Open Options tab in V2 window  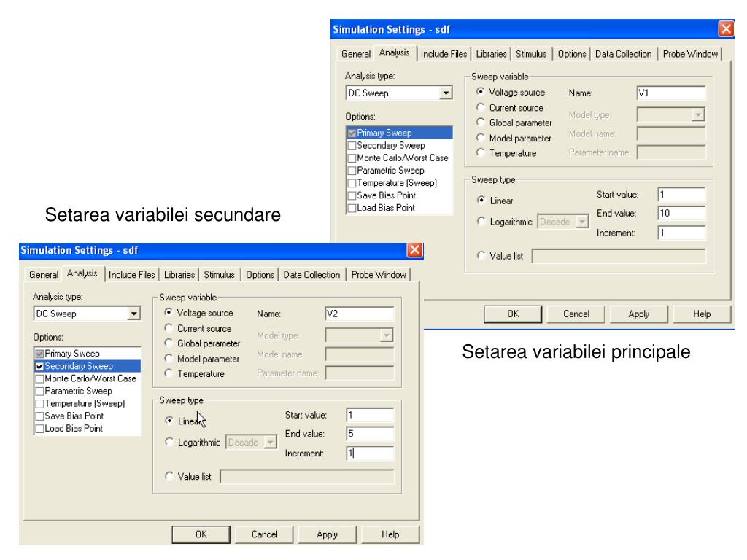pyautogui.click(x=260, y=275)
